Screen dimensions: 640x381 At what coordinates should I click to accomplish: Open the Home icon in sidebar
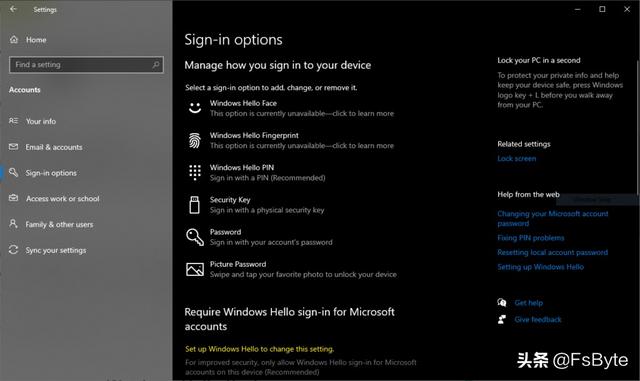[x=14, y=40]
